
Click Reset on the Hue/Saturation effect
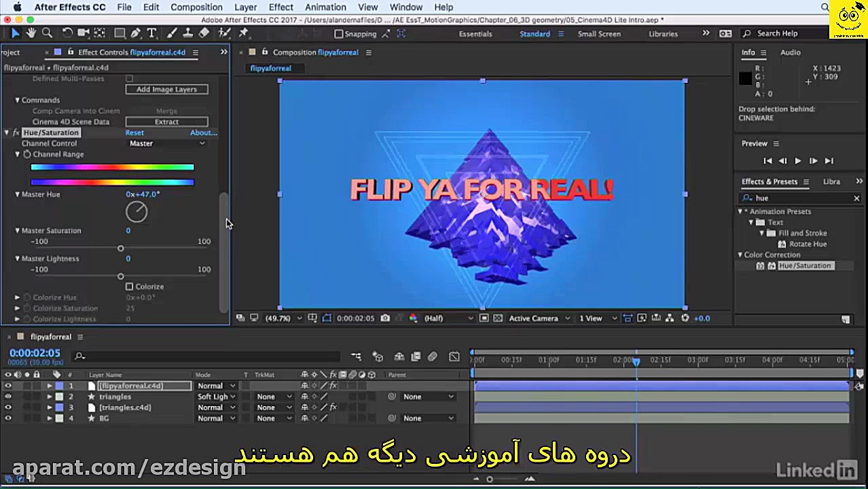coord(134,132)
